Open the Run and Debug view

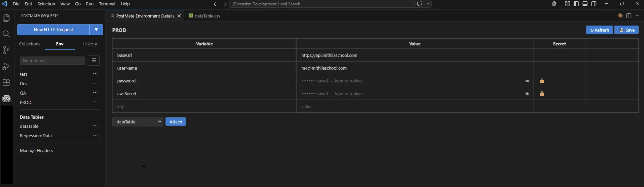[6, 66]
